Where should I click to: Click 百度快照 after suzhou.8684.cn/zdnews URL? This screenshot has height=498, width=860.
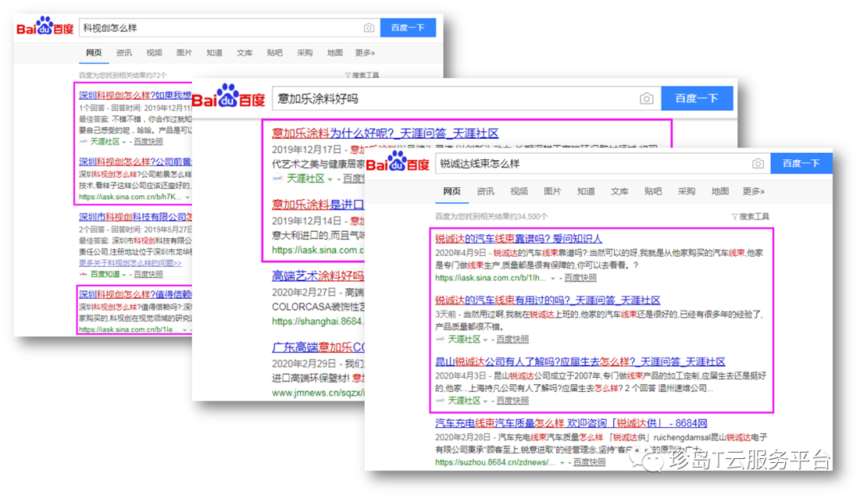click(x=589, y=462)
